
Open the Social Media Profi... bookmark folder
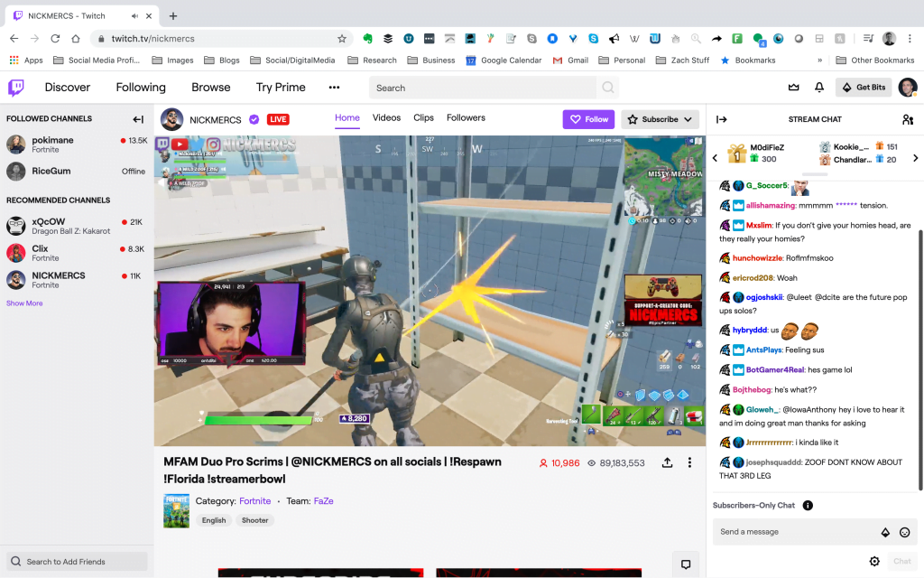click(97, 61)
